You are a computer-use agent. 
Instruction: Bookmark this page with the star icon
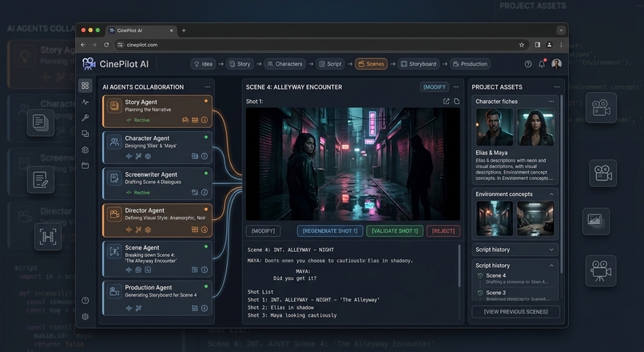point(522,45)
